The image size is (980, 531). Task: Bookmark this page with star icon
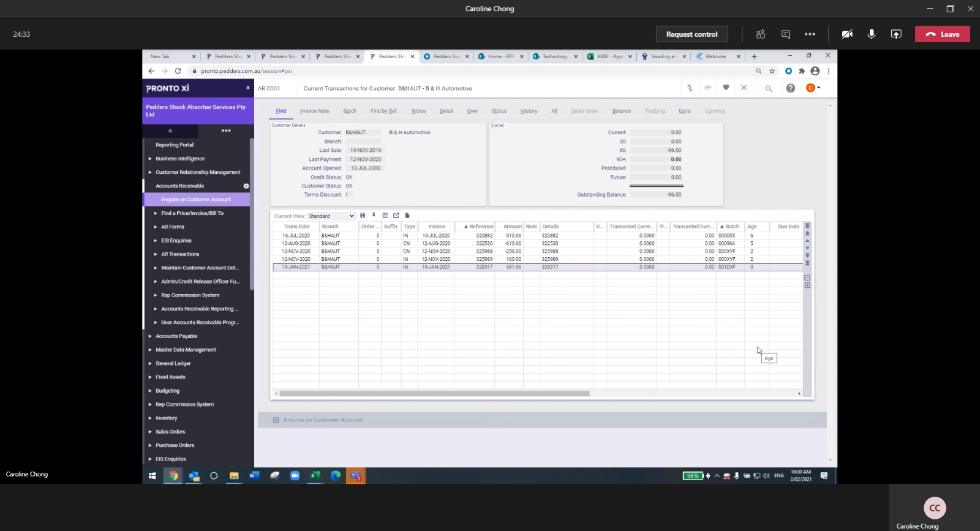click(x=772, y=71)
